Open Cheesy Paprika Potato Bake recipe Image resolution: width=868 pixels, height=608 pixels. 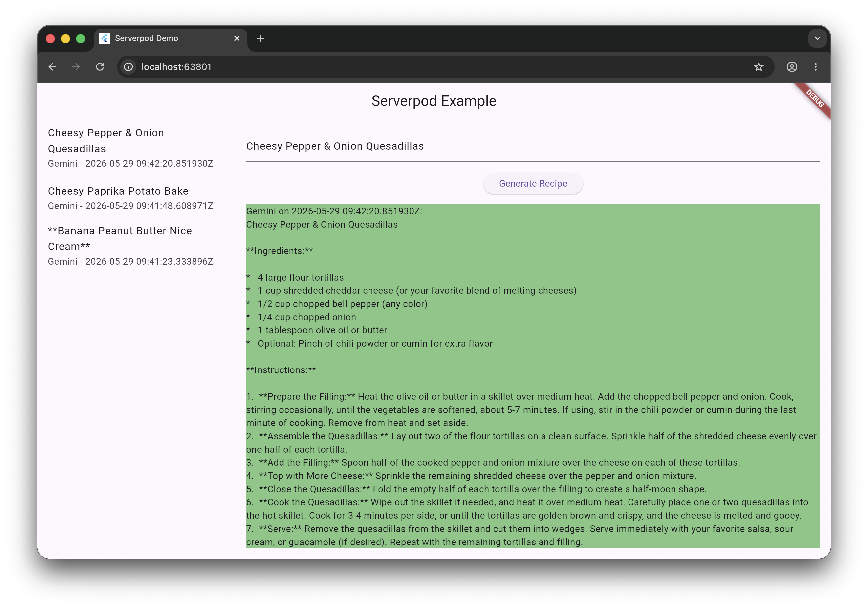click(130, 198)
